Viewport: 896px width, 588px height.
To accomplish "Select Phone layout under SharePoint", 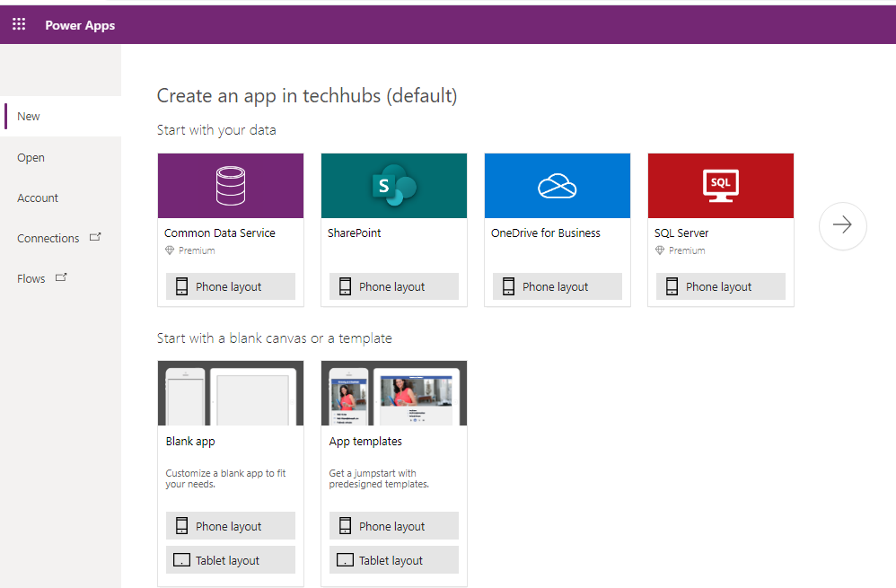I will 393,285.
